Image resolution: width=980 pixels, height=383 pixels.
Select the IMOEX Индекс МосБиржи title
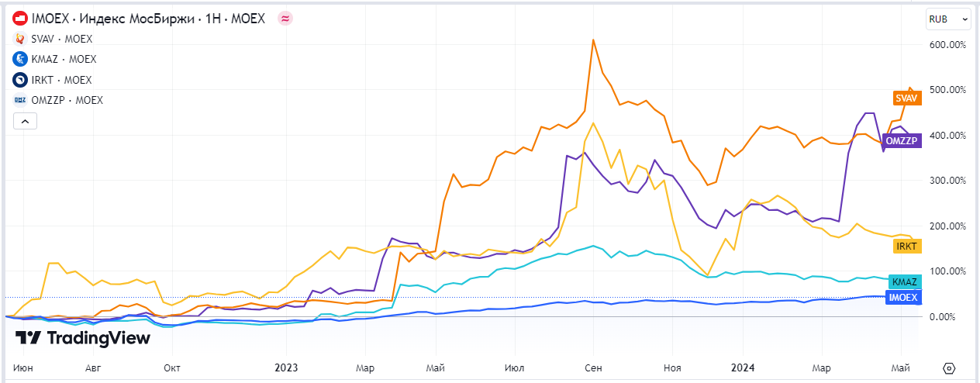[147, 19]
